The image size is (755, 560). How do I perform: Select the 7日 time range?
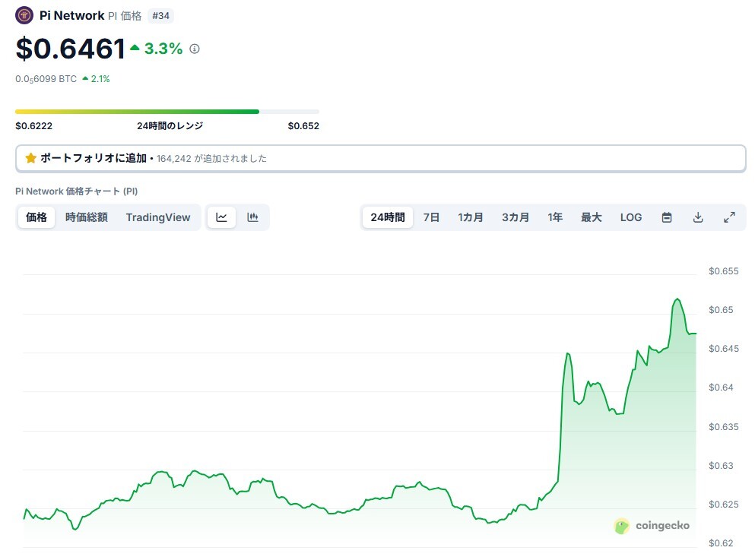point(431,217)
